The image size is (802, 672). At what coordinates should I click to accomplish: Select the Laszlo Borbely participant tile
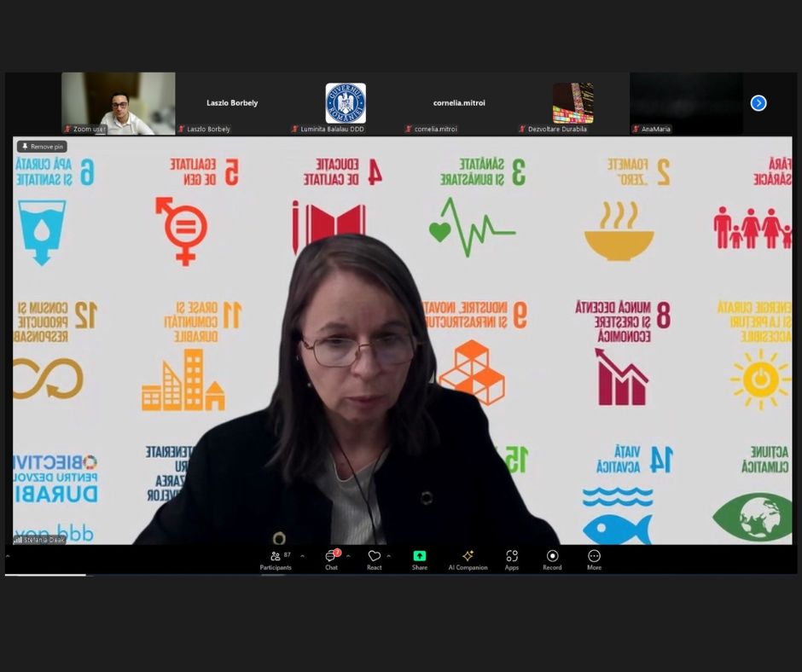click(x=232, y=103)
